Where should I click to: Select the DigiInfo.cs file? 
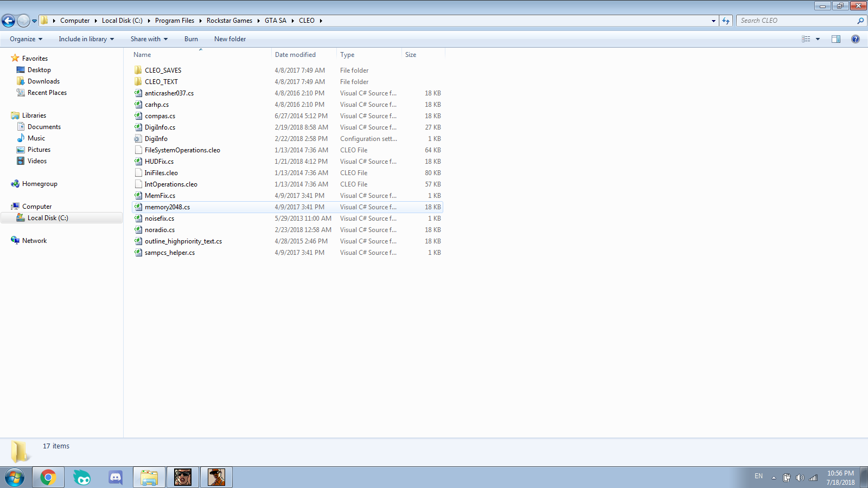[x=160, y=127]
